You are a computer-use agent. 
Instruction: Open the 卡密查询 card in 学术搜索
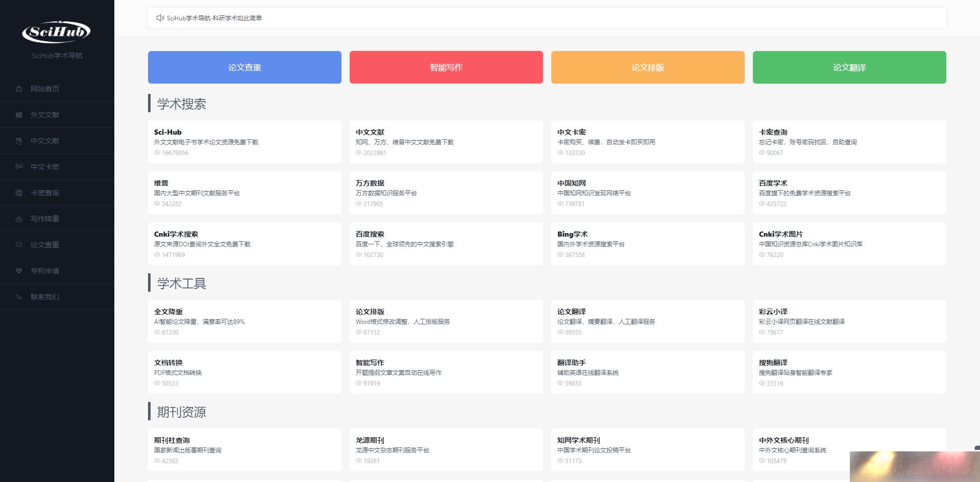(849, 142)
